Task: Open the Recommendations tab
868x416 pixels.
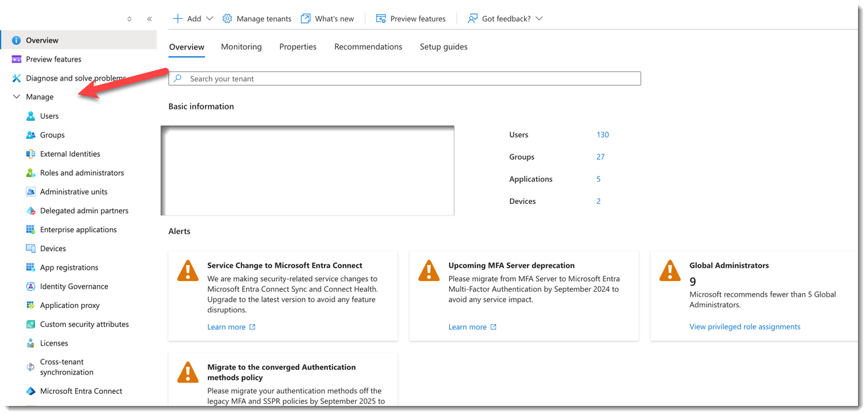Action: tap(368, 47)
